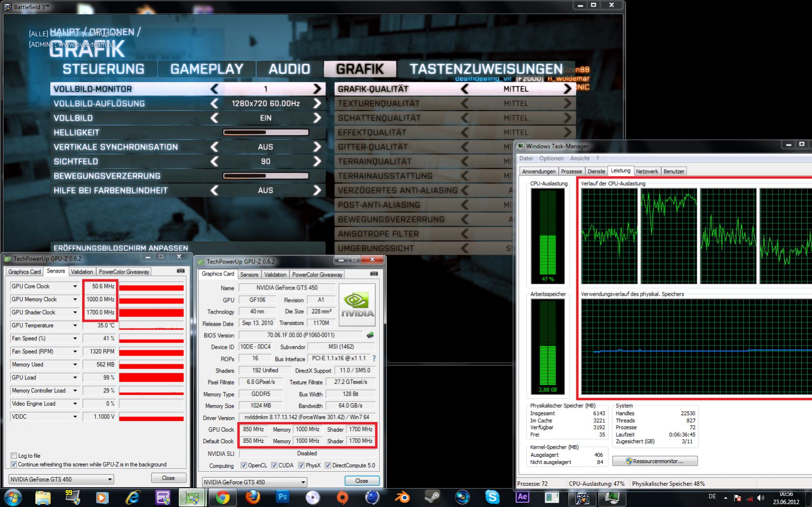
Task: Click left arrow for Vertikale Synchronisation
Action: pos(214,147)
